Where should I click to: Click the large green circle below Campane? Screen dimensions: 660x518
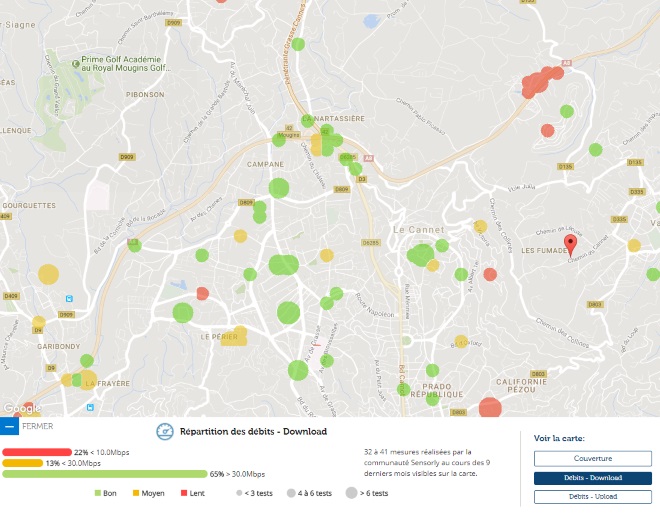click(x=279, y=187)
